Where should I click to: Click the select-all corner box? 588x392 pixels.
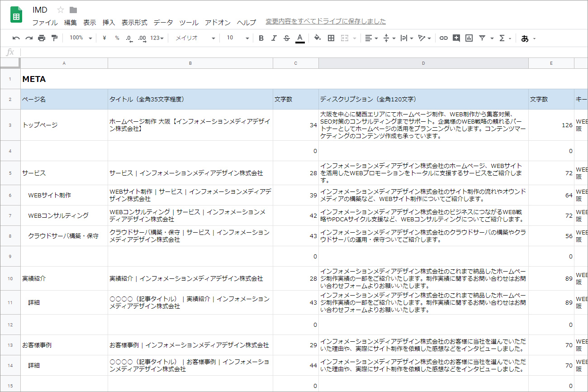[x=10, y=63]
